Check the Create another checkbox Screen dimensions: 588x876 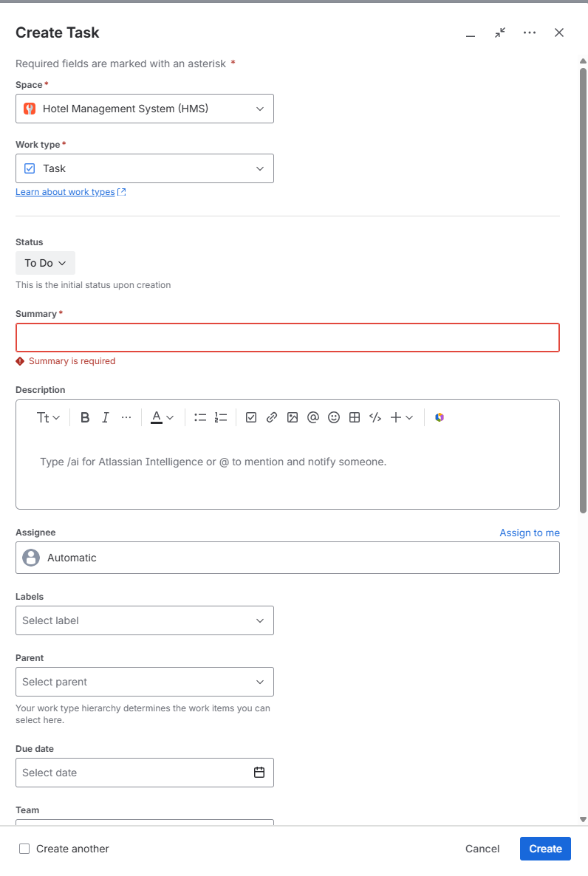24,849
